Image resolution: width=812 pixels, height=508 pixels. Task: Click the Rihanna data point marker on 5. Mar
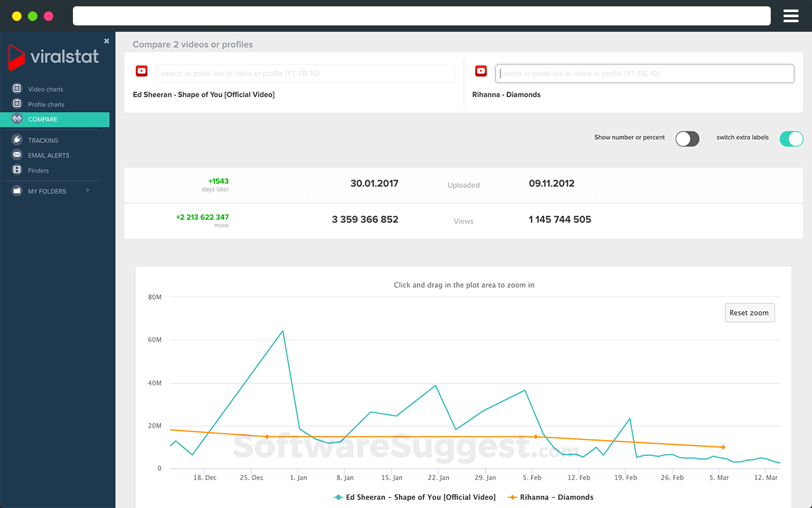pyautogui.click(x=723, y=447)
